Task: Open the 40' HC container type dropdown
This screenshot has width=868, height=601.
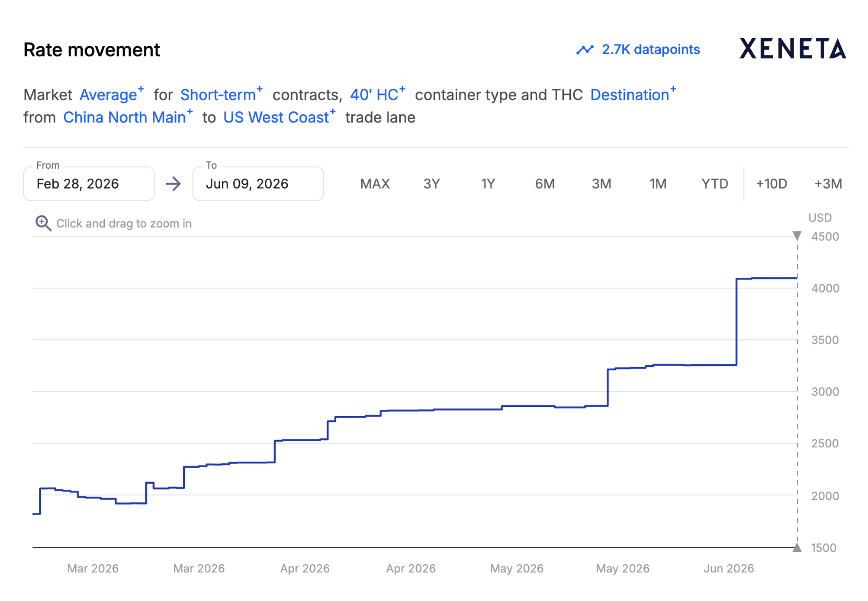Action: (x=377, y=94)
